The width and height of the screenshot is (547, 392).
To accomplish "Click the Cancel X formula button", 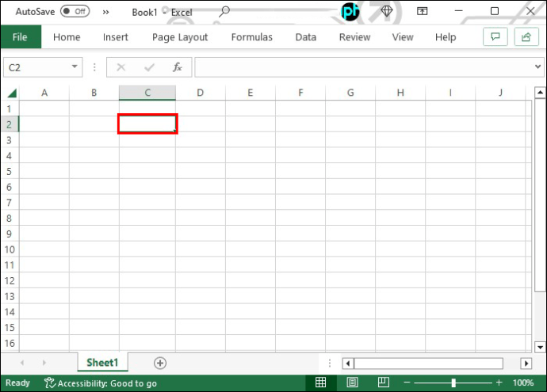I will click(121, 67).
